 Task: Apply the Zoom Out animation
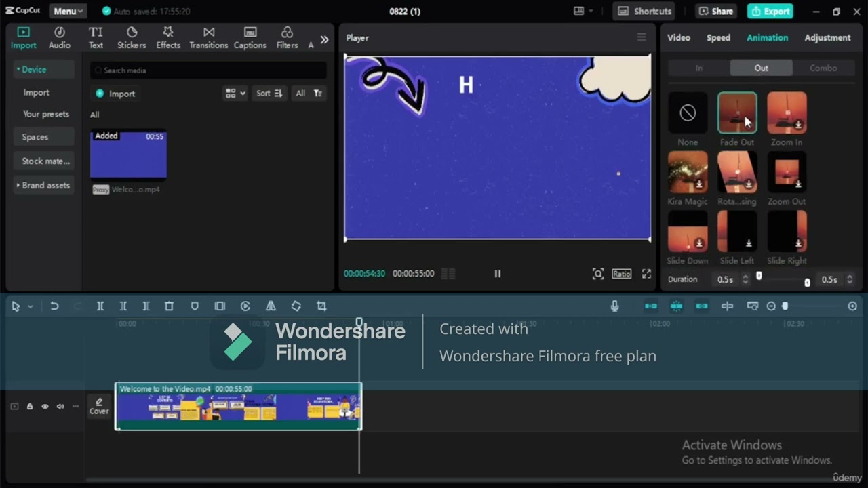coord(787,171)
